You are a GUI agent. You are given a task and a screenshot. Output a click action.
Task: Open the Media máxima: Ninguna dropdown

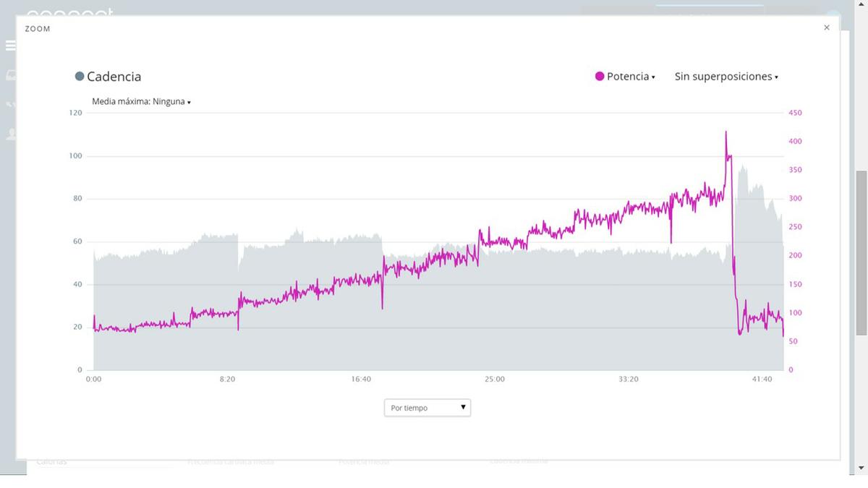[x=141, y=102]
